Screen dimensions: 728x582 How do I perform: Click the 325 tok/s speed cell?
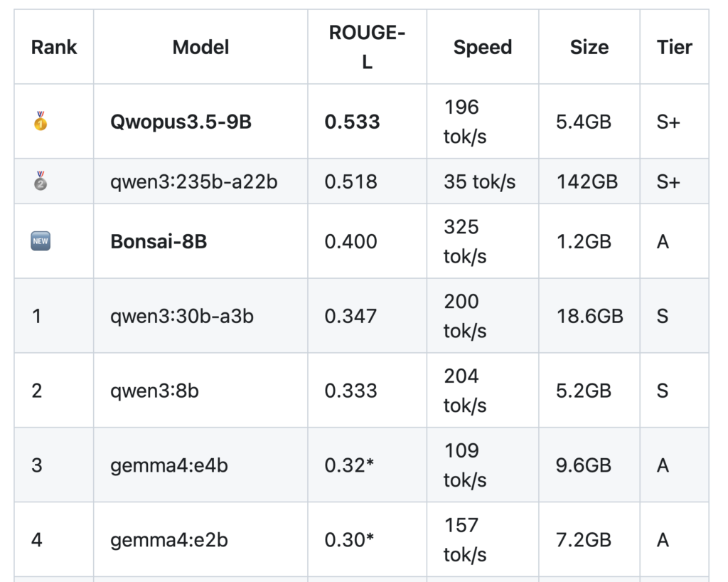tap(466, 241)
